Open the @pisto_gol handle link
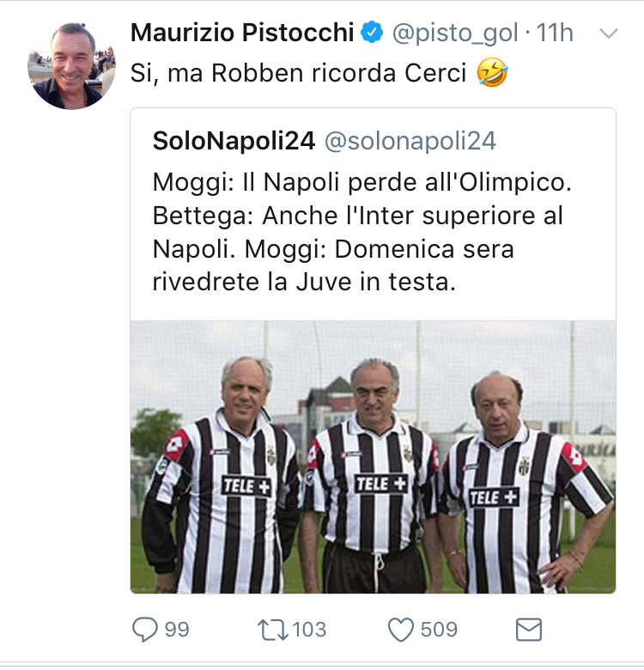 click(455, 33)
